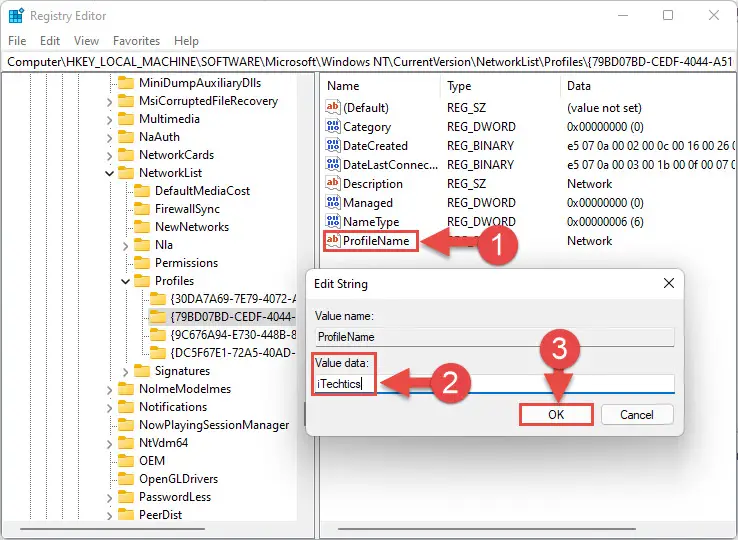Close the Edit String dialog
This screenshot has width=738, height=540.
(x=668, y=283)
